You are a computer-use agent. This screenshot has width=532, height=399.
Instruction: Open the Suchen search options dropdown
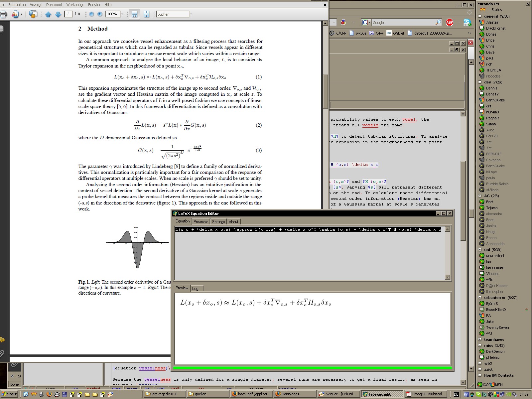pyautogui.click(x=191, y=14)
